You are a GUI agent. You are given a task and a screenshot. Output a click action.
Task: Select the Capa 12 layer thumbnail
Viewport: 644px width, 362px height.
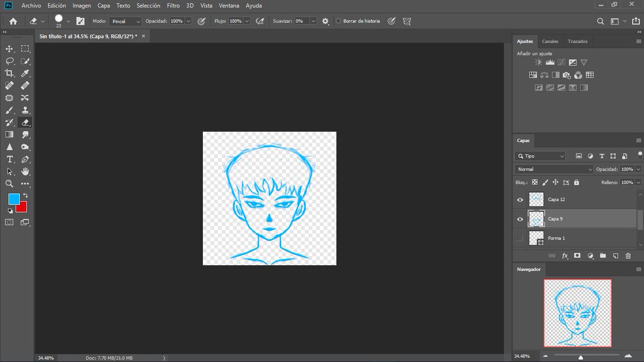tap(536, 200)
